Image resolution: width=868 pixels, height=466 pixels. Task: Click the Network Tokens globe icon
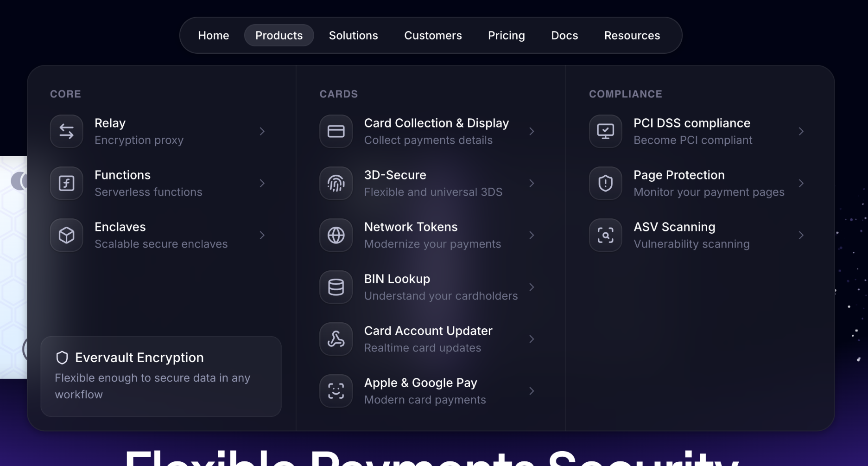[336, 235]
